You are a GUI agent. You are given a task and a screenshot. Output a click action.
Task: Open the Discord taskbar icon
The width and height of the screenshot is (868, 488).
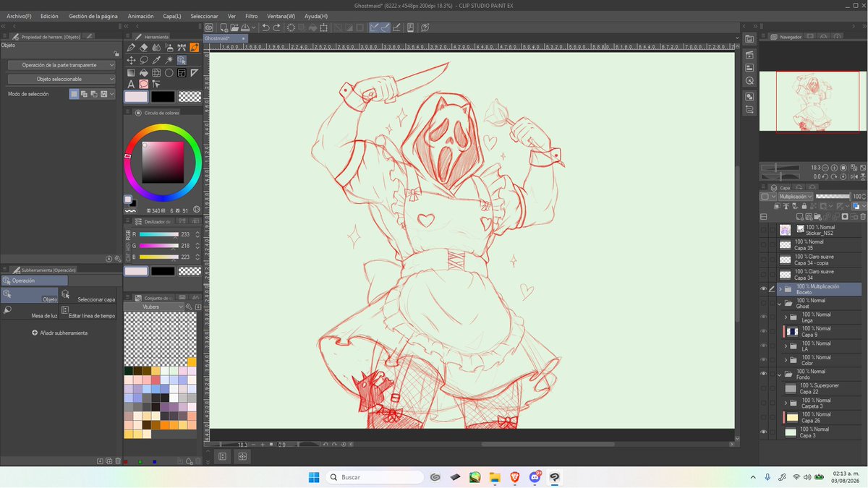coord(535,477)
